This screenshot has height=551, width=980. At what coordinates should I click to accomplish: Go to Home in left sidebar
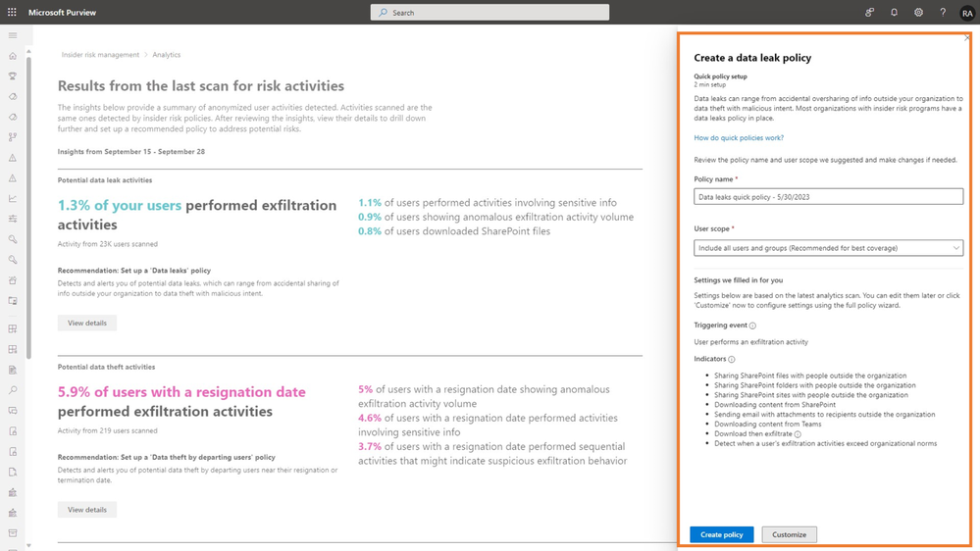pyautogui.click(x=13, y=56)
